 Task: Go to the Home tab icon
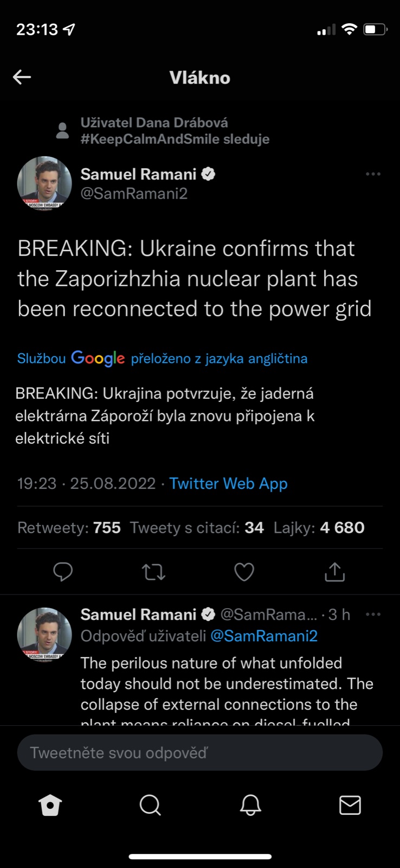point(50,805)
